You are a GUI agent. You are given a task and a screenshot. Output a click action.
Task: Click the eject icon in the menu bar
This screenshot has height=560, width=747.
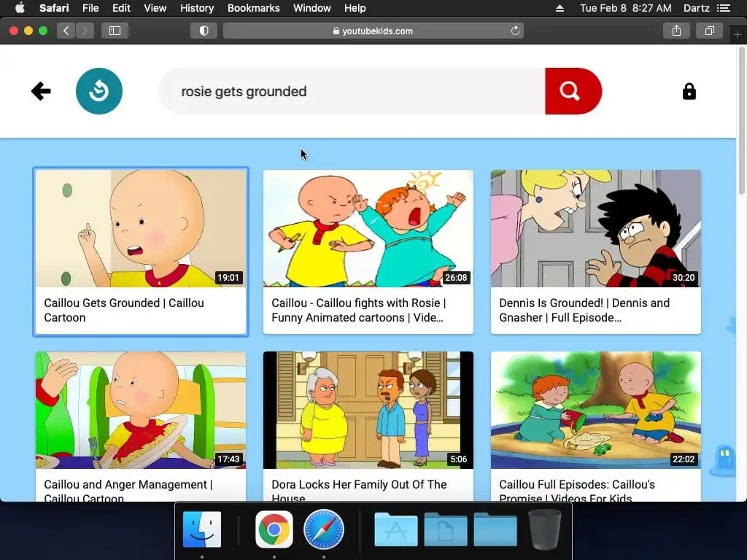560,8
